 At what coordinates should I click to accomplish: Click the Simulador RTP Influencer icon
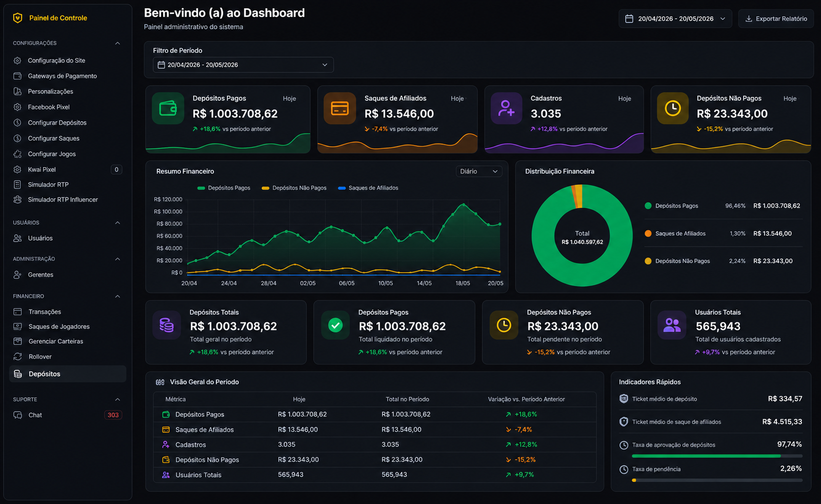click(17, 199)
